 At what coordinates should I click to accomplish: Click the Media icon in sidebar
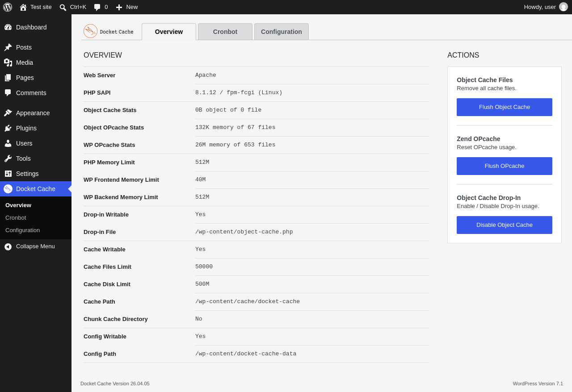pyautogui.click(x=8, y=63)
